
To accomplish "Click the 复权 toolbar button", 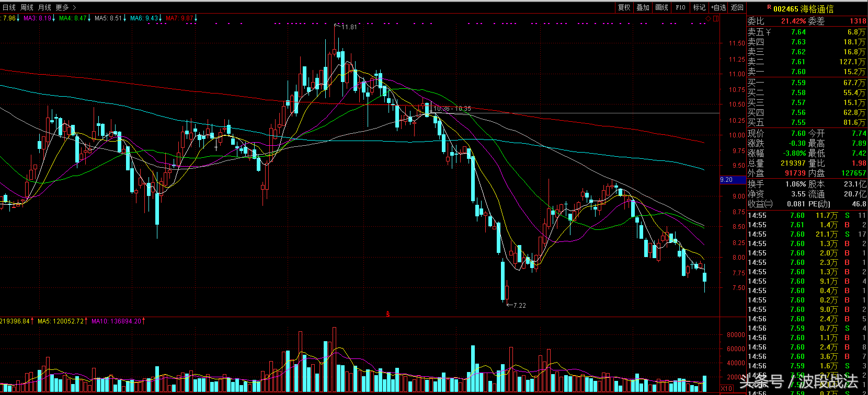I will [624, 7].
